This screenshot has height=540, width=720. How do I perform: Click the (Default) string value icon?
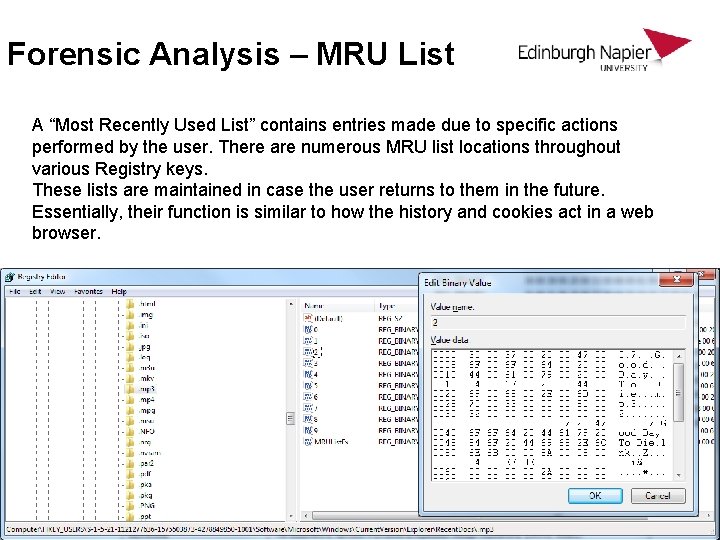(x=308, y=318)
